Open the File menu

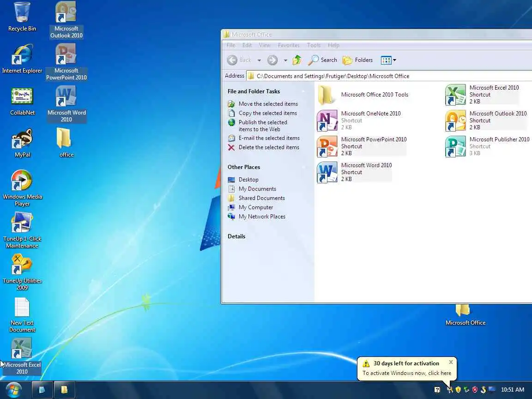(x=231, y=45)
